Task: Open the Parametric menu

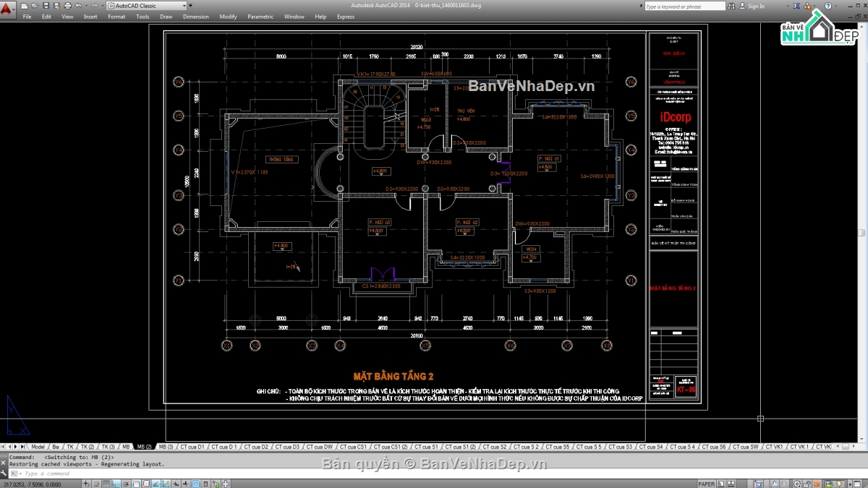Action: tap(260, 17)
